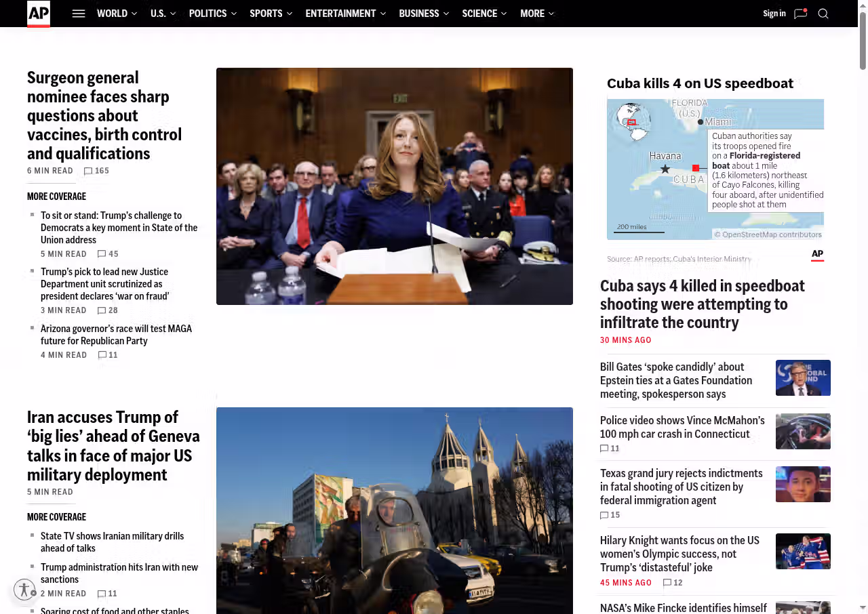This screenshot has height=614, width=868.
Task: Select the Business menu item
Action: coord(423,14)
